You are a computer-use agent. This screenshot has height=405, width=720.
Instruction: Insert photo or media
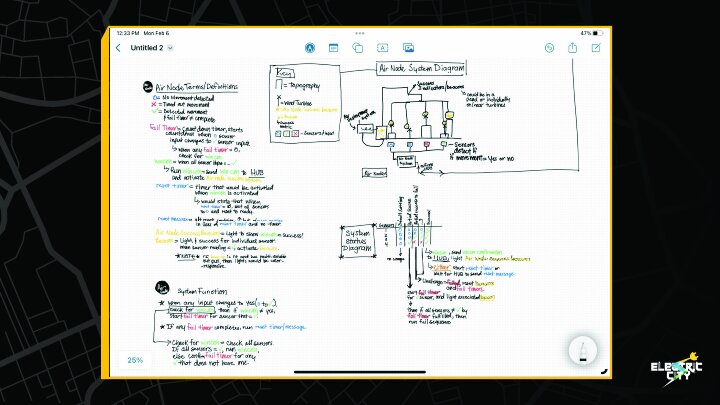(x=408, y=48)
